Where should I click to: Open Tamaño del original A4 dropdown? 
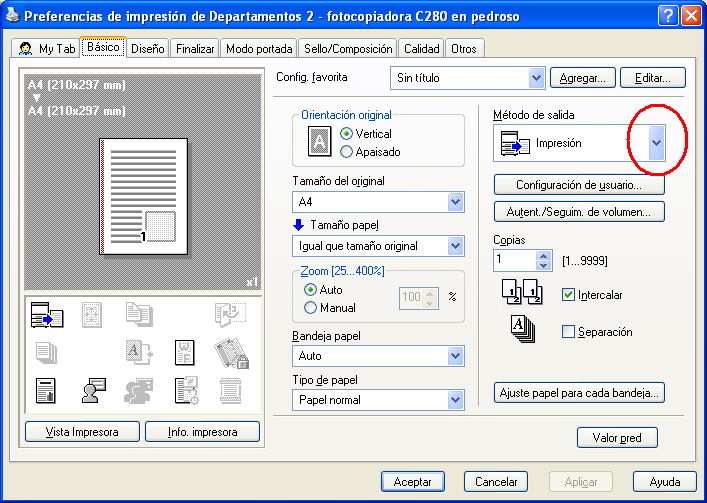pos(455,202)
